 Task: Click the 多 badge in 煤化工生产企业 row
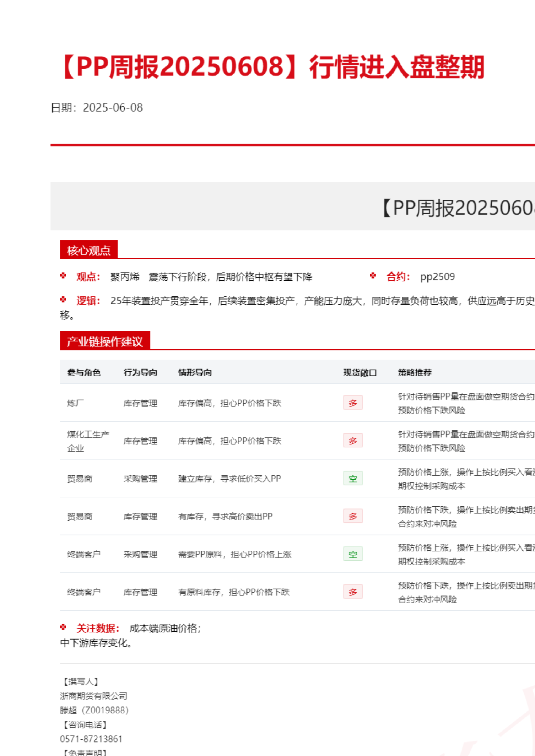[x=353, y=441]
